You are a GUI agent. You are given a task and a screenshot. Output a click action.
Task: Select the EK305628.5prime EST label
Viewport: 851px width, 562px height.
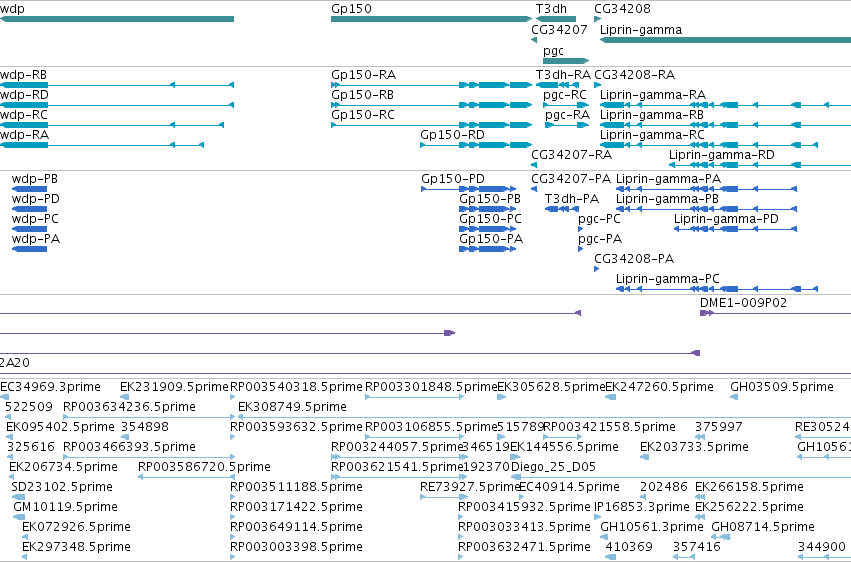551,387
